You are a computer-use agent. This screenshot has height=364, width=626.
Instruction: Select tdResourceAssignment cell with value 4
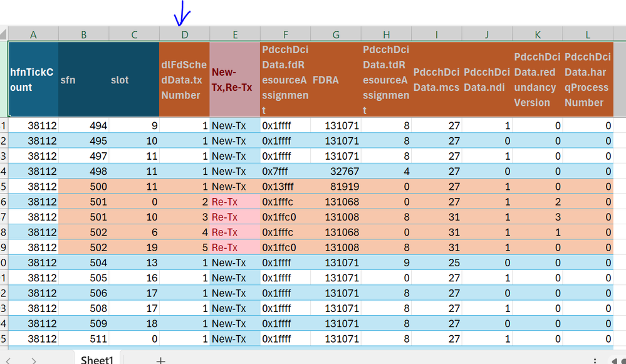[x=386, y=171]
